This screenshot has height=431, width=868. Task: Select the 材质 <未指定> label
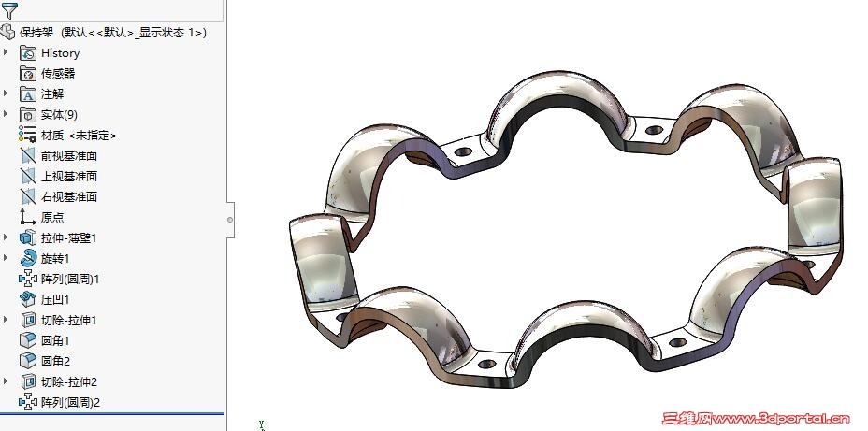(x=79, y=136)
